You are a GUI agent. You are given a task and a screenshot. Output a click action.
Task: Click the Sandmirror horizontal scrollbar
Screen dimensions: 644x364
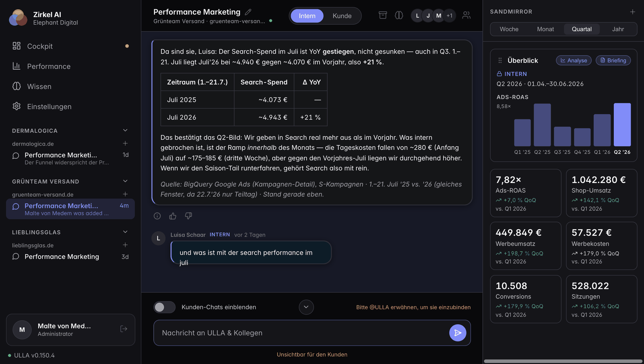563,361
